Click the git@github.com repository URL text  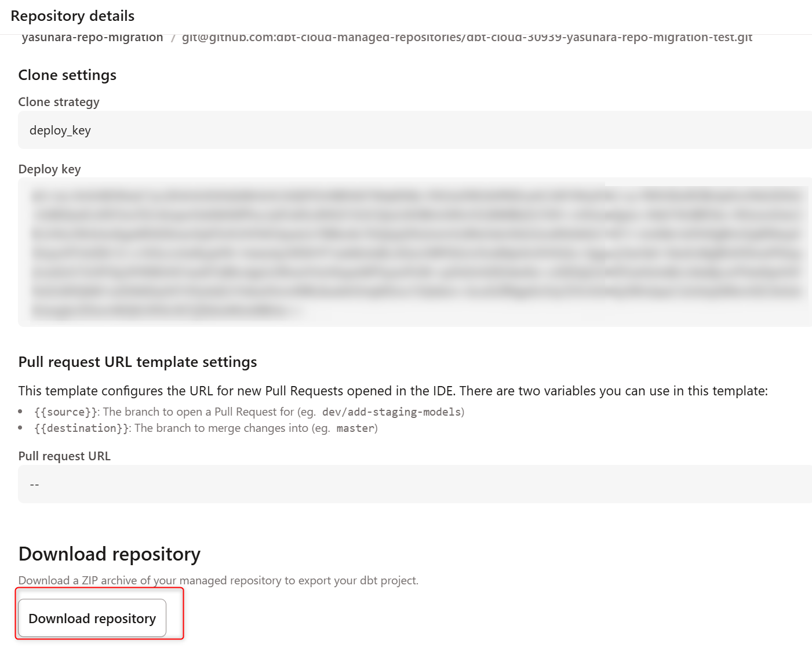point(467,38)
